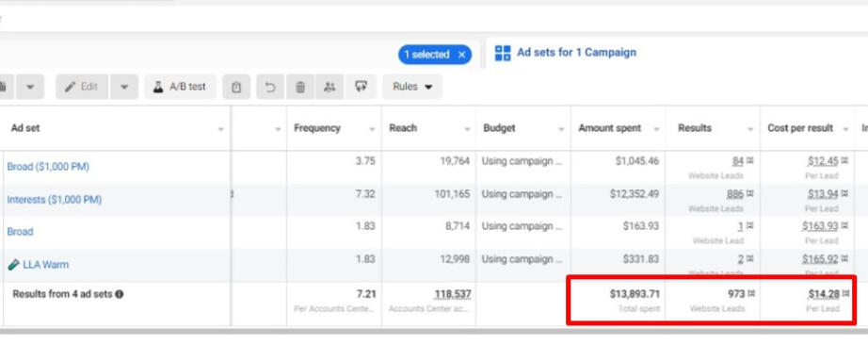
Task: Sort by the Frequency column header
Action: 317,128
